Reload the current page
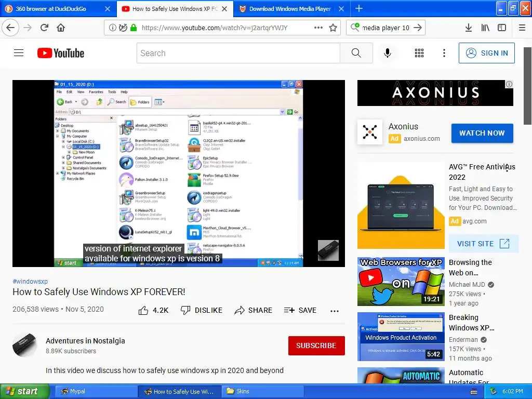 tap(45, 28)
